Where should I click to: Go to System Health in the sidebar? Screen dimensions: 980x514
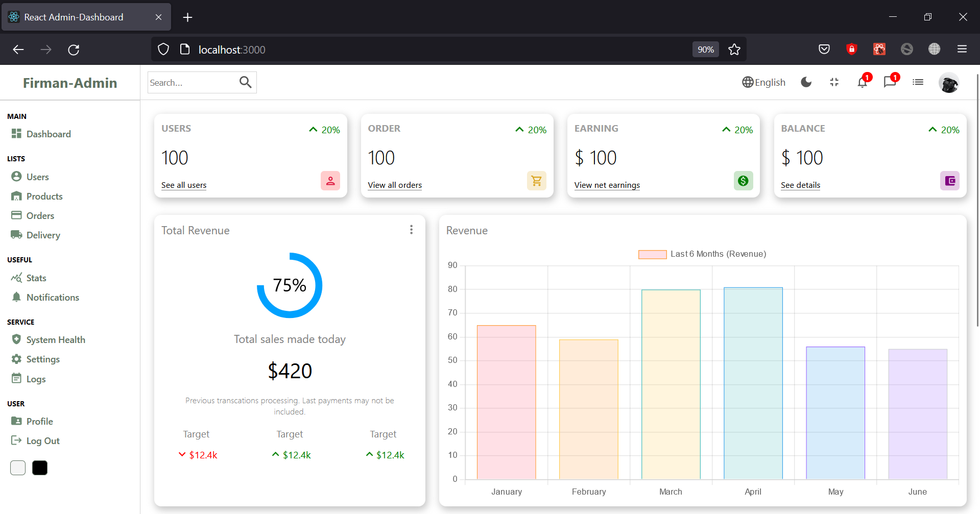click(56, 340)
